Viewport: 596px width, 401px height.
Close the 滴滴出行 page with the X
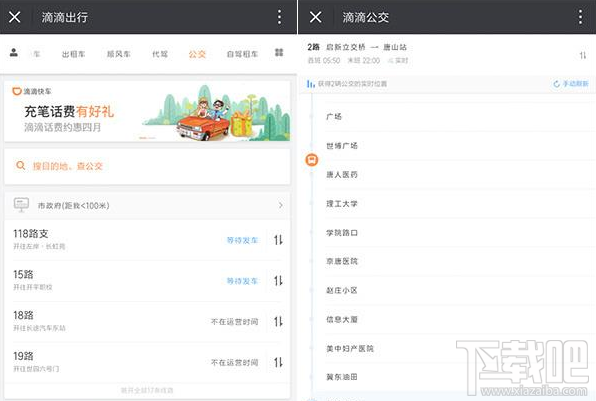(x=14, y=17)
